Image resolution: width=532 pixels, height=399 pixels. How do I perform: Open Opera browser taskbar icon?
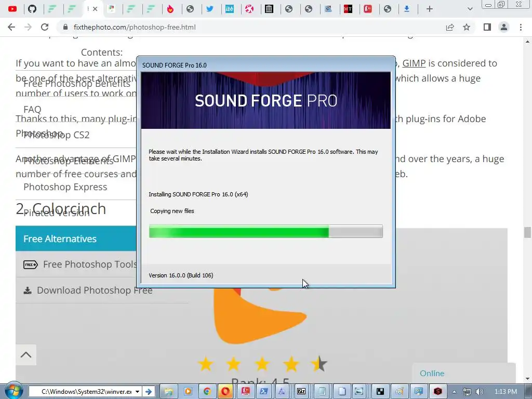pos(225,392)
